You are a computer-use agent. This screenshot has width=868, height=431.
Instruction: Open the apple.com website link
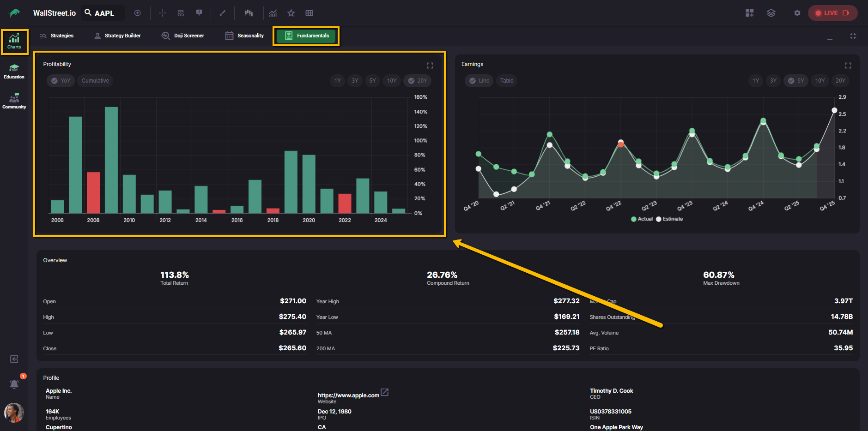coord(348,395)
